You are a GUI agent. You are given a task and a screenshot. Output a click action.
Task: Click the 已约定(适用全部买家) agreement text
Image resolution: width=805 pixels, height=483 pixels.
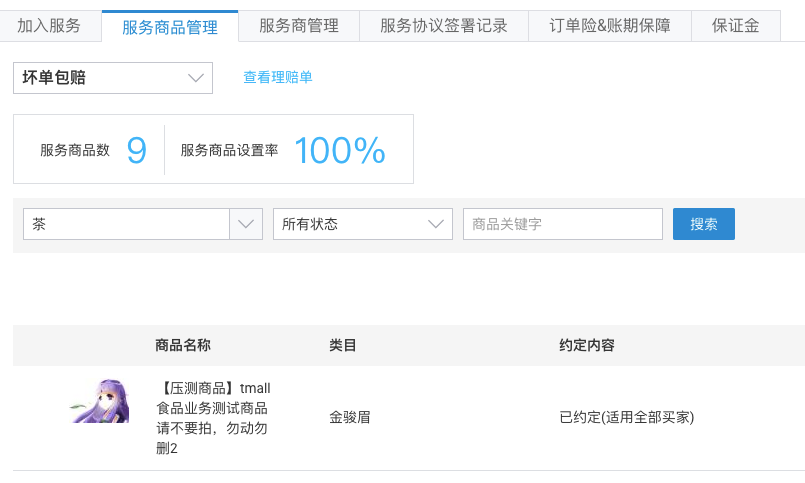pyautogui.click(x=627, y=418)
